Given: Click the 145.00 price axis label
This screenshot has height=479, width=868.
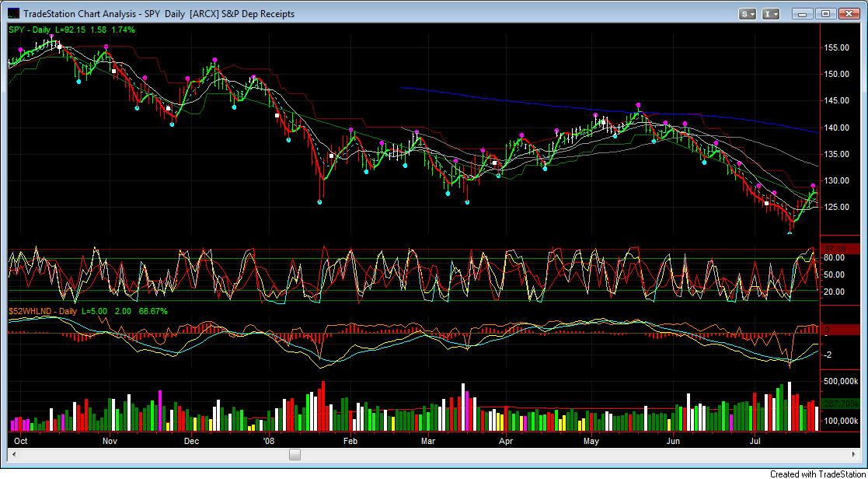Looking at the screenshot, I should click(x=838, y=101).
